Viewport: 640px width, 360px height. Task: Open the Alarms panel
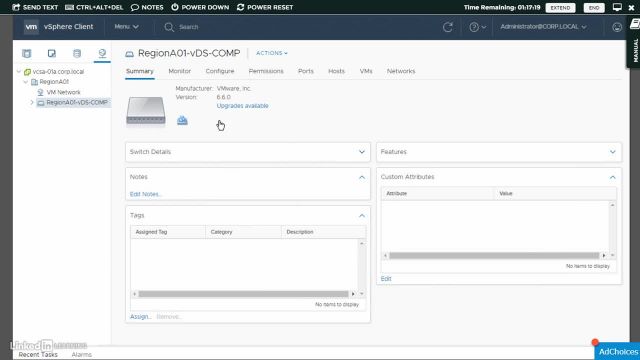click(x=82, y=355)
